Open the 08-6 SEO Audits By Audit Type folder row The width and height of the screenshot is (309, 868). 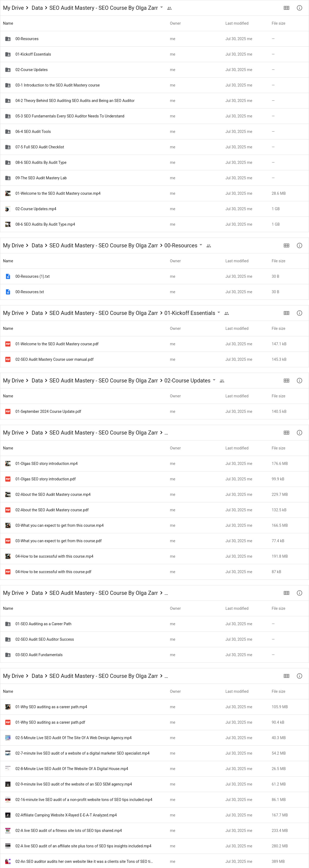point(154,162)
